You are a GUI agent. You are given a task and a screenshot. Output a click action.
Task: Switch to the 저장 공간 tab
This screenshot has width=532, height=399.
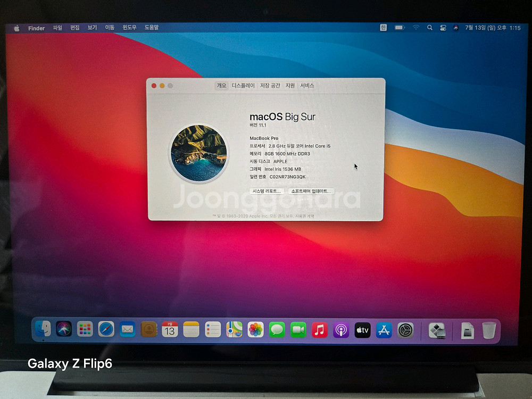(x=270, y=86)
